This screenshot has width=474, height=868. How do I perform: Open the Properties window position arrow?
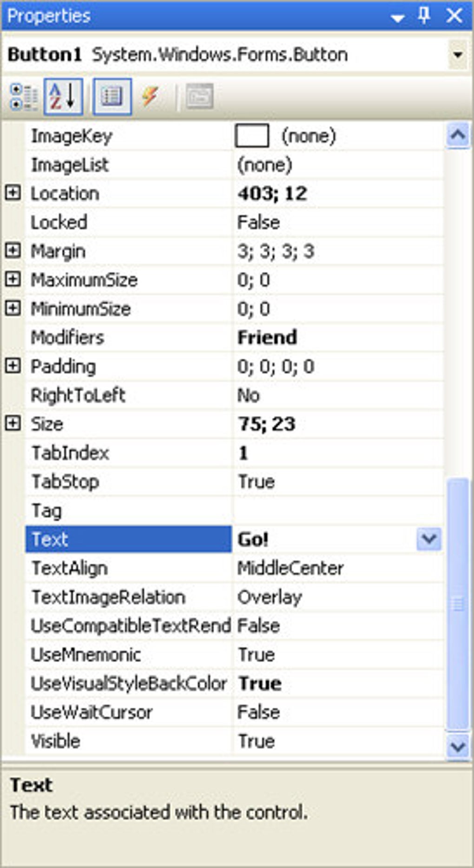[x=397, y=18]
